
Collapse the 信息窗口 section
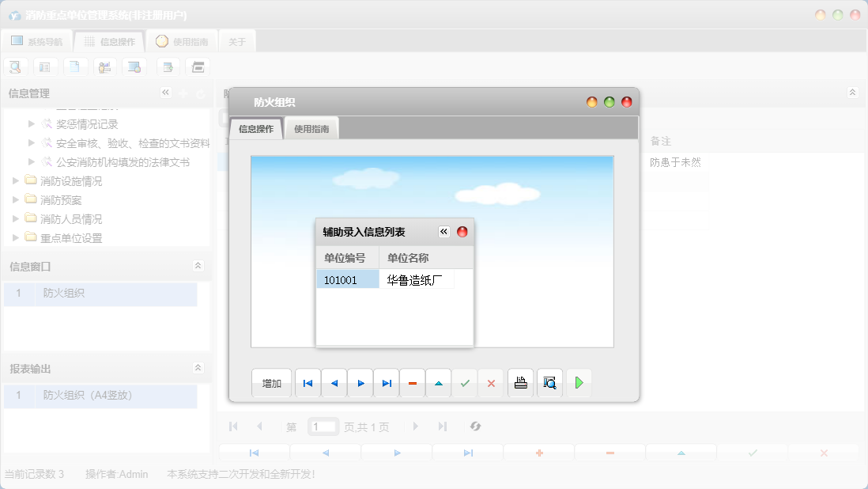[x=198, y=266]
